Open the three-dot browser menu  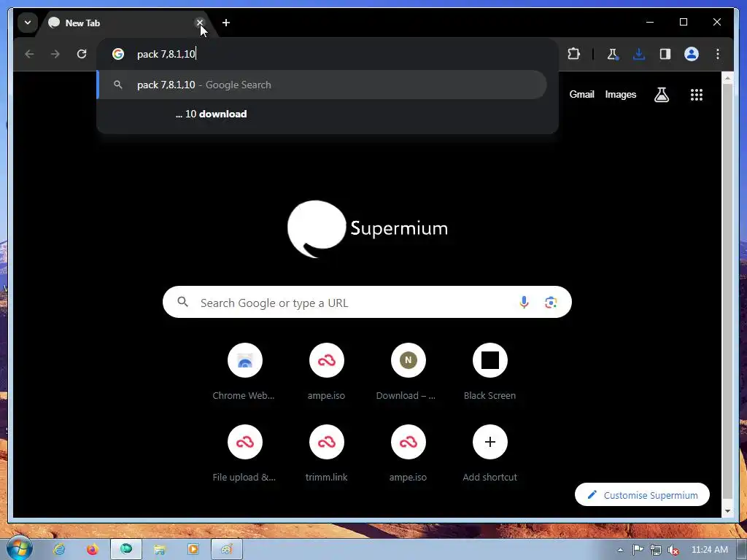pyautogui.click(x=718, y=54)
